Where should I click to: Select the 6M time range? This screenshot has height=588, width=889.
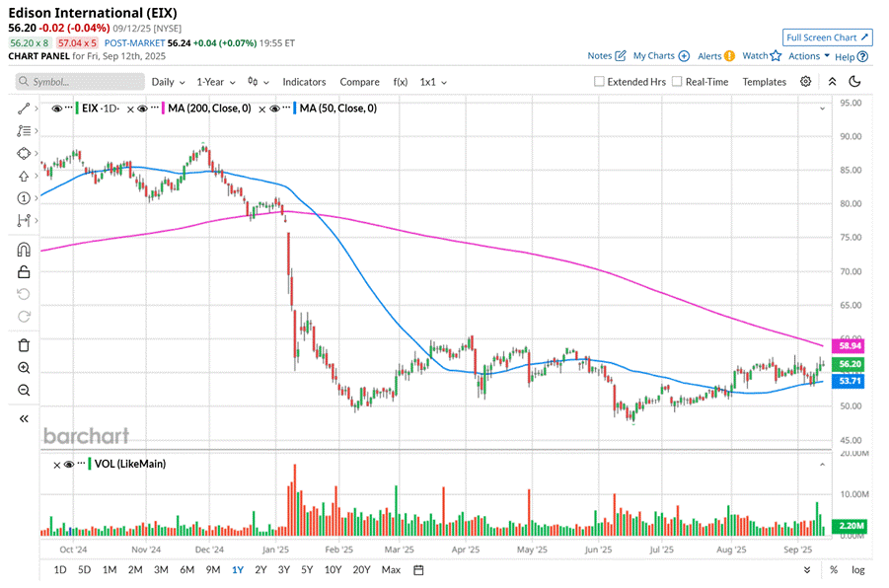tap(186, 570)
